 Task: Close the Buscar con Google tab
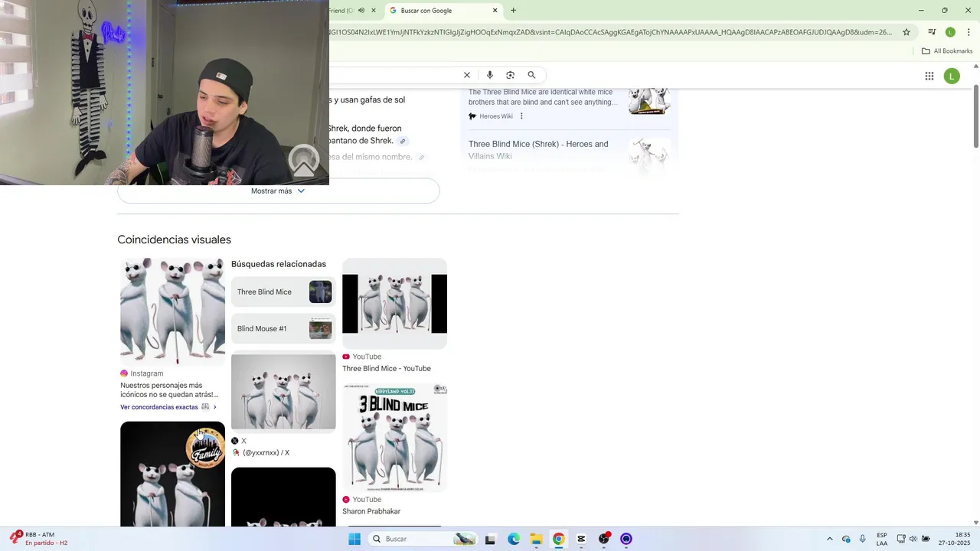(495, 11)
